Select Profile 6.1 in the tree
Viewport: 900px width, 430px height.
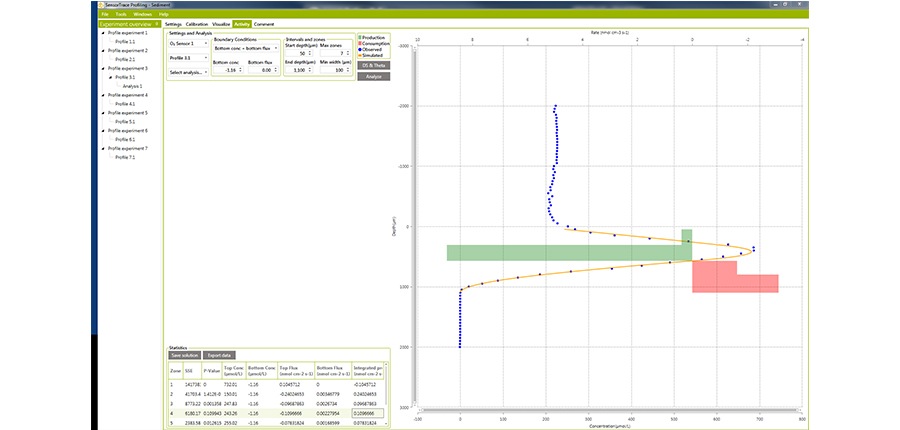tap(125, 140)
